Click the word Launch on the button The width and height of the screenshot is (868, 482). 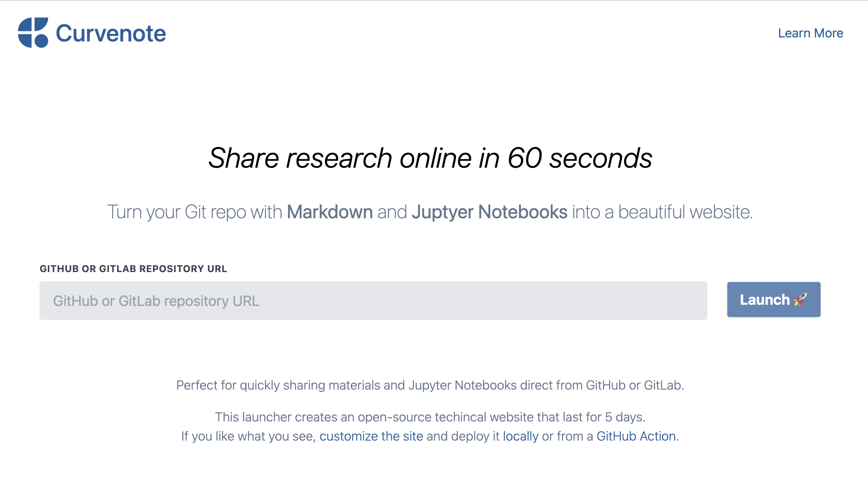coord(764,300)
